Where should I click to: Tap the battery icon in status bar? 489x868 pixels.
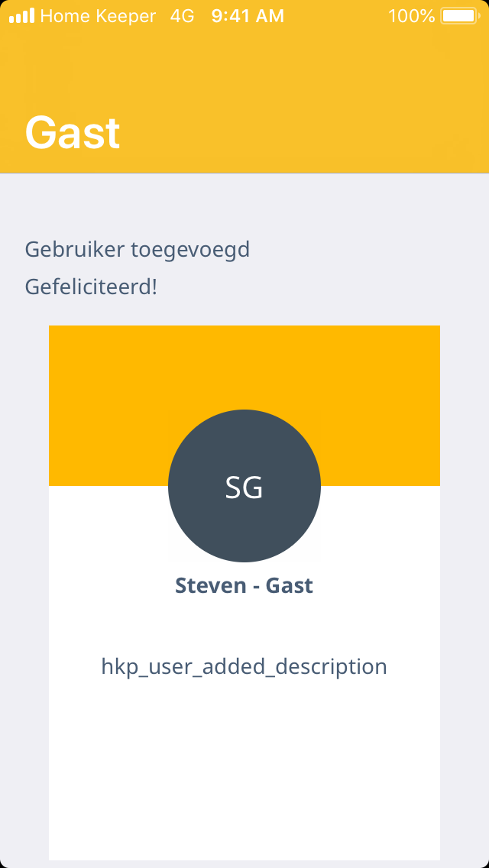tap(458, 16)
